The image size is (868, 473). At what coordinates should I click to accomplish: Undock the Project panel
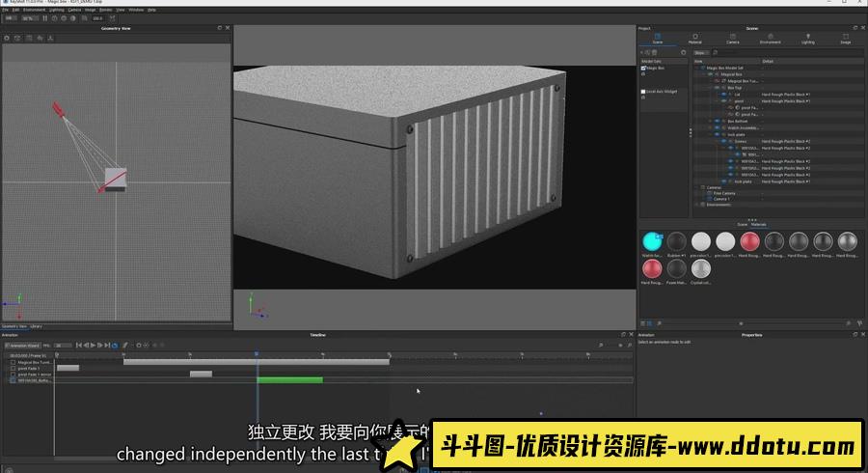tap(854, 28)
